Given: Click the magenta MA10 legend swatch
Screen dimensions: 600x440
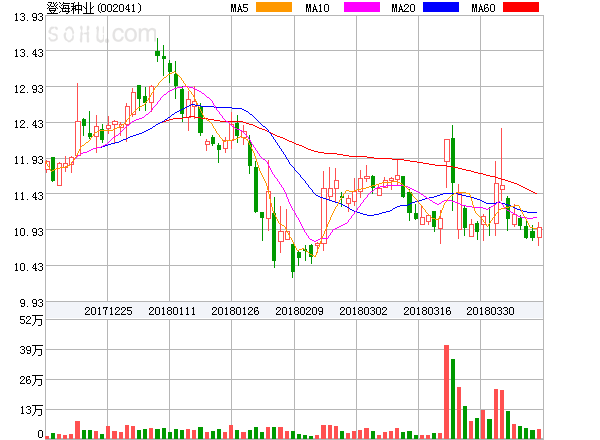Looking at the screenshot, I should (362, 7).
